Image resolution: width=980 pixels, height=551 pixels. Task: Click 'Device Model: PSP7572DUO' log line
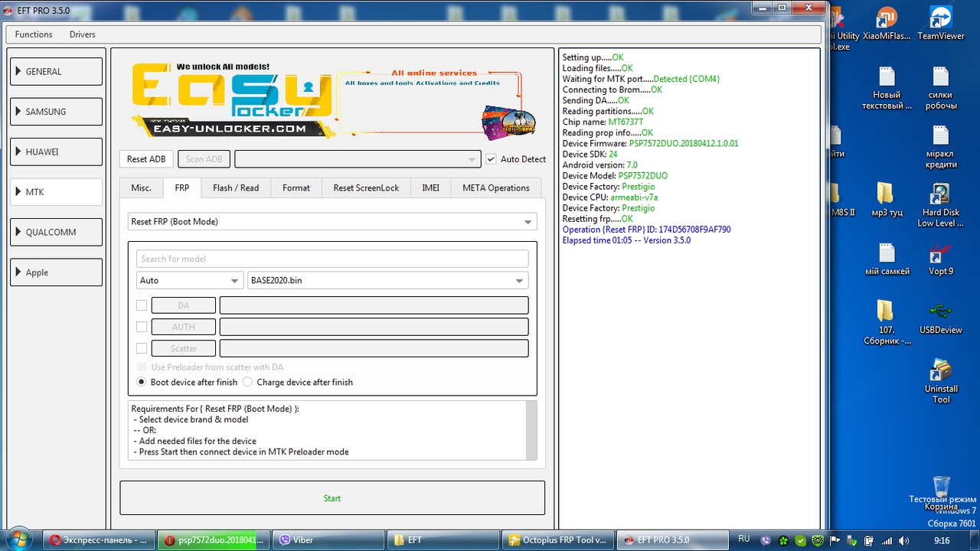point(615,175)
